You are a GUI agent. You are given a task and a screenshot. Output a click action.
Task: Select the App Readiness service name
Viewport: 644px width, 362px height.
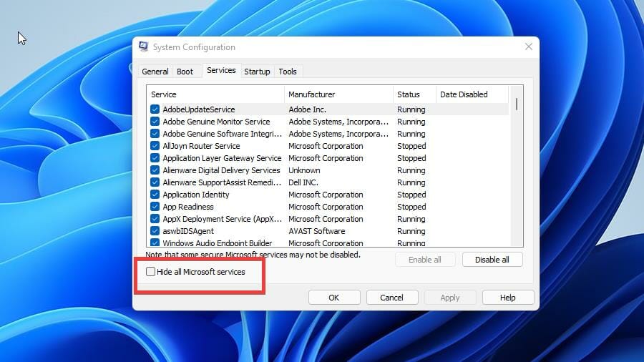188,207
